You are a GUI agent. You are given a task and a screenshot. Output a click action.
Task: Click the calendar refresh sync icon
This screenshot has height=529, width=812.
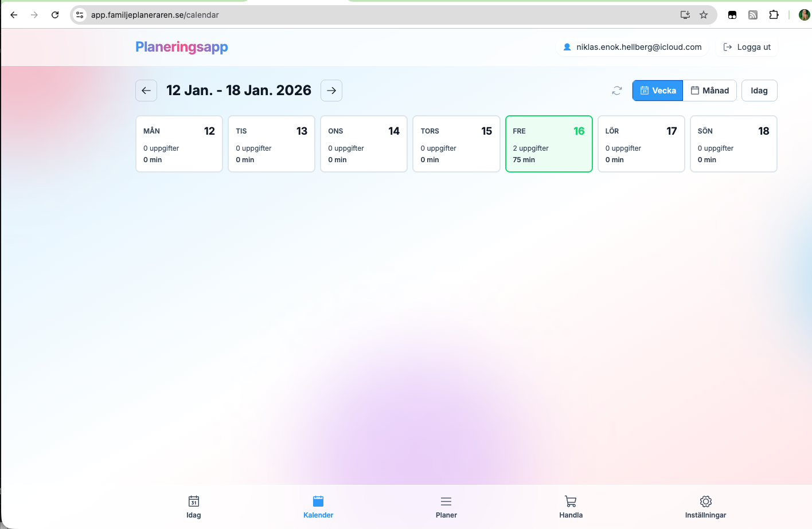pos(617,91)
